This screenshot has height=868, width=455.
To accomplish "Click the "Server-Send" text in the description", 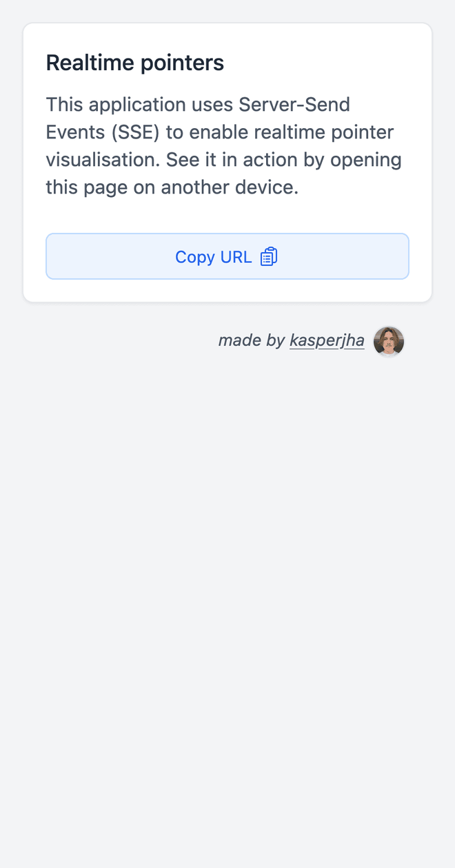I will click(x=294, y=105).
